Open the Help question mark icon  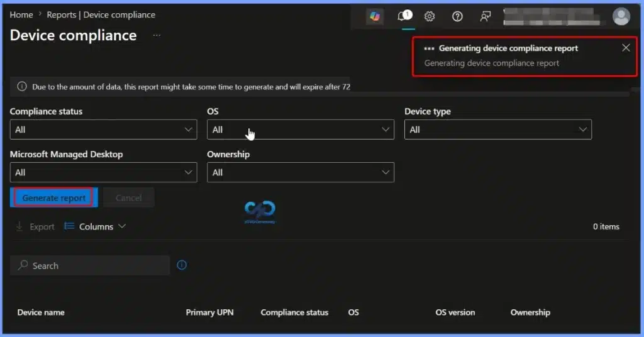tap(457, 16)
